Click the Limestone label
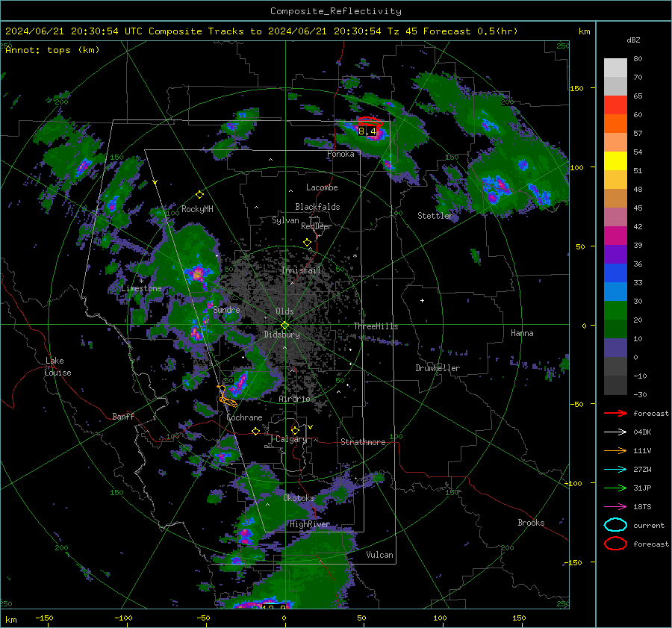The height and width of the screenshot is (628, 672). [141, 288]
